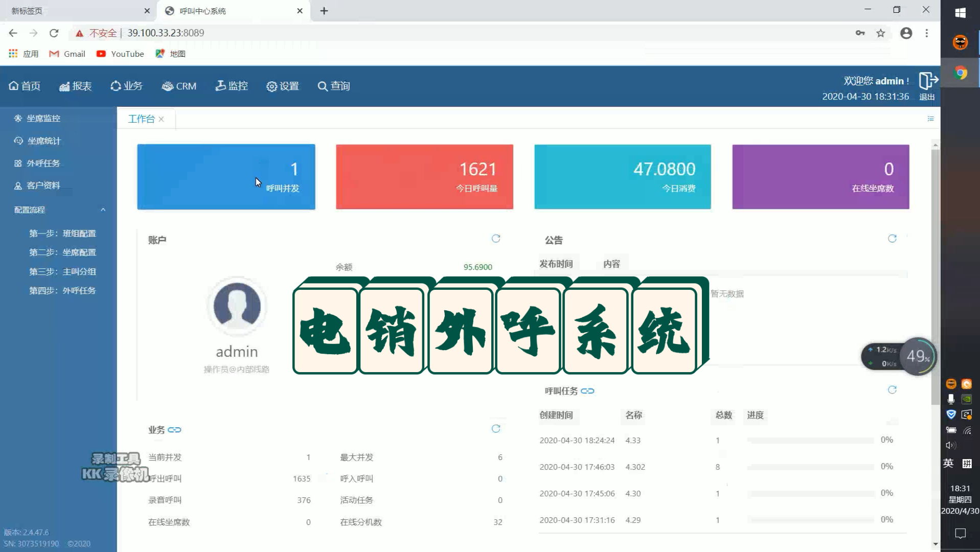Click the 呼叫并发 blue card
This screenshot has height=552, width=980.
(226, 177)
